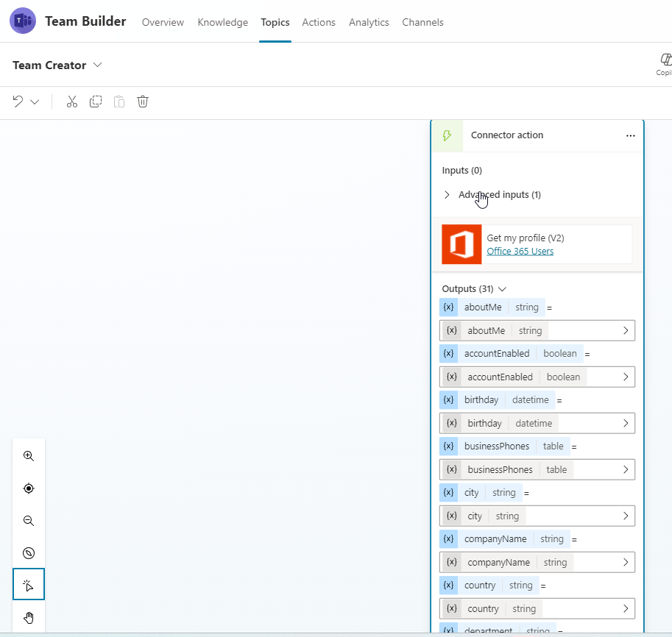Open the Connector action options menu

[x=630, y=135]
